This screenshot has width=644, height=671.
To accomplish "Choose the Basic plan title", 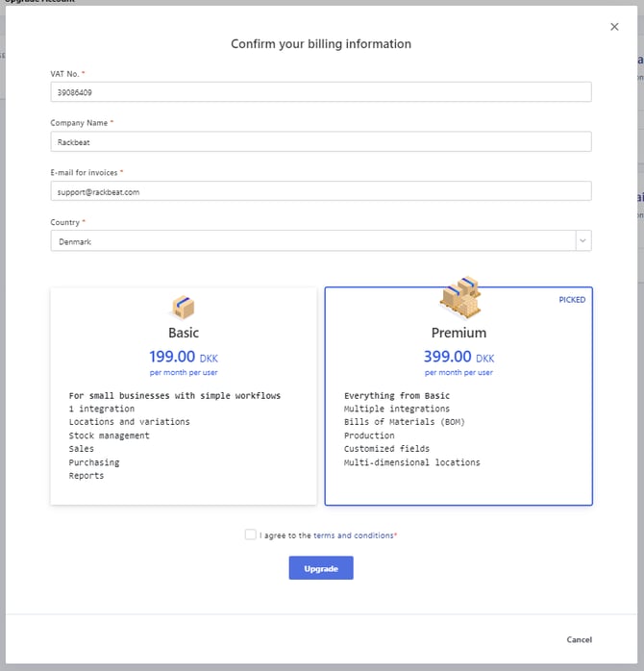I will coord(184,333).
